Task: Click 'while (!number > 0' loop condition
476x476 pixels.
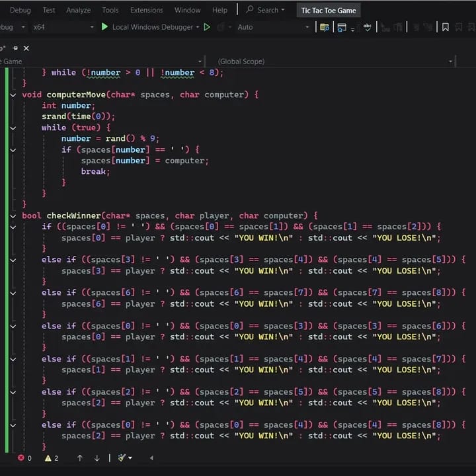Action: click(96, 73)
